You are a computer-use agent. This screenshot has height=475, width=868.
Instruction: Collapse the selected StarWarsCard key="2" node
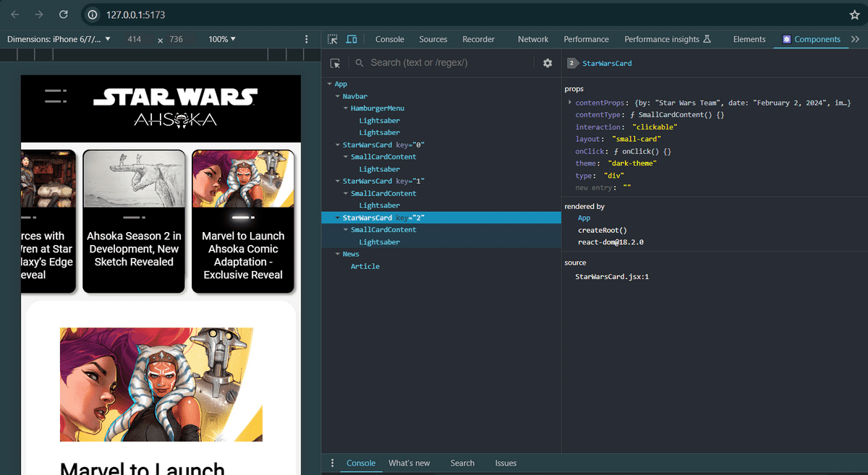point(337,218)
